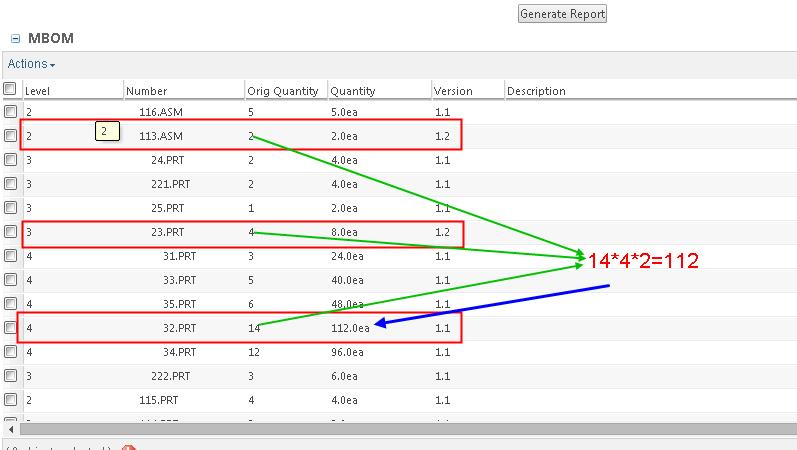The image size is (797, 450).
Task: Click the 96.0ea quantity value
Action: click(x=347, y=352)
